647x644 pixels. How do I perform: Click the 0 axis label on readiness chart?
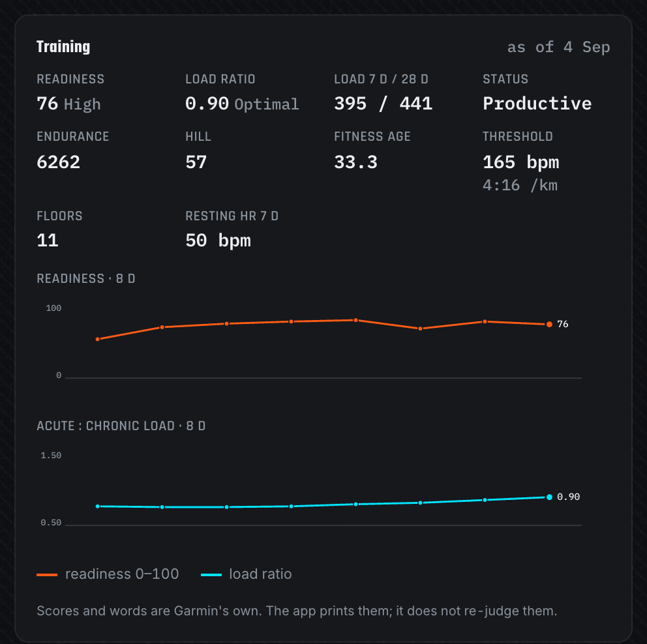pyautogui.click(x=59, y=375)
